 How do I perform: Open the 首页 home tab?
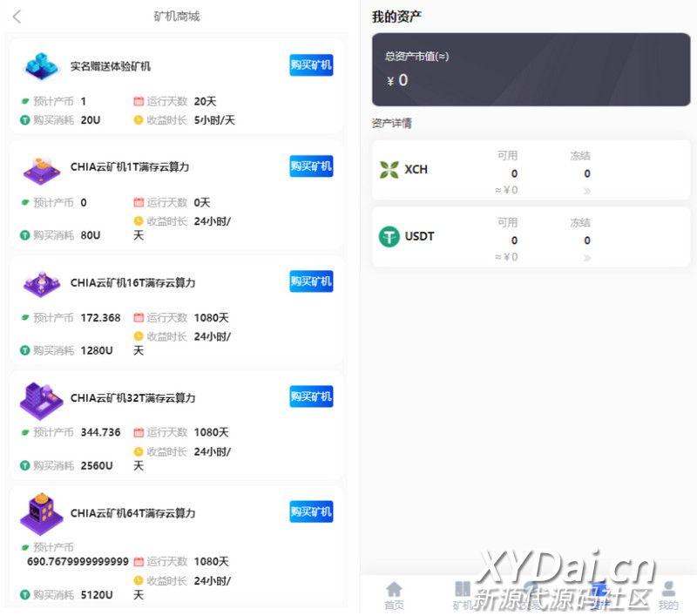coord(394,596)
